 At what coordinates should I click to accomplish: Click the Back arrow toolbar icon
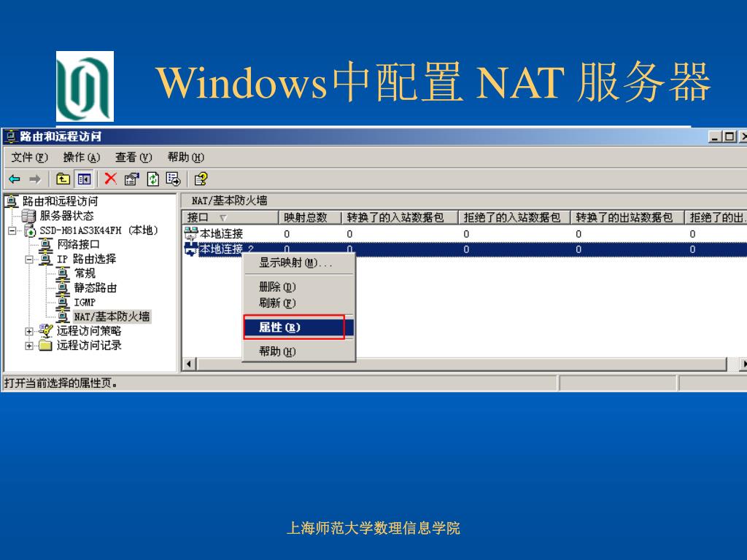(15, 179)
